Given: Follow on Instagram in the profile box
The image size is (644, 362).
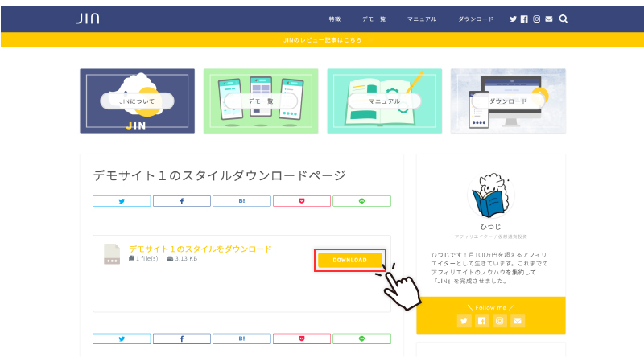Looking at the screenshot, I should [x=499, y=321].
